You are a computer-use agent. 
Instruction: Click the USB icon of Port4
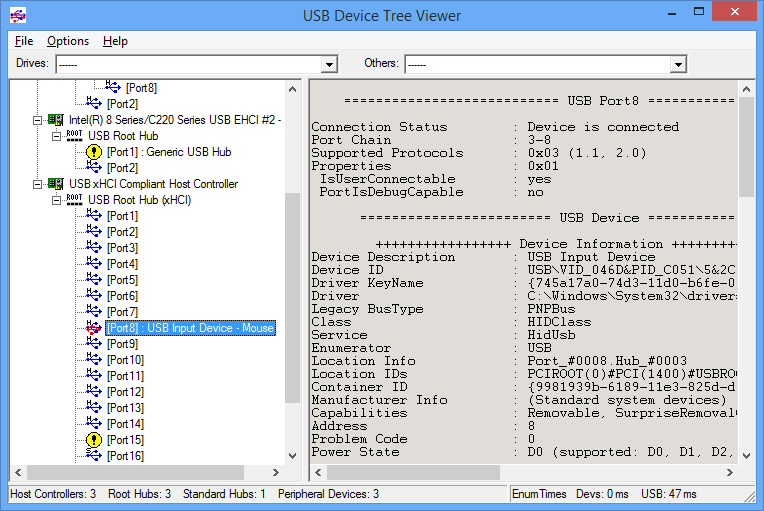click(94, 263)
